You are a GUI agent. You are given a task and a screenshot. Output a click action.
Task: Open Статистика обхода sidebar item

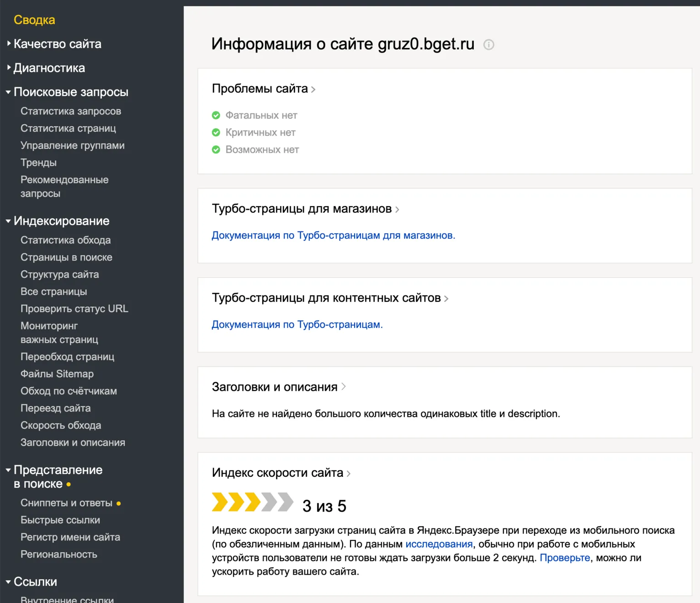tap(66, 240)
